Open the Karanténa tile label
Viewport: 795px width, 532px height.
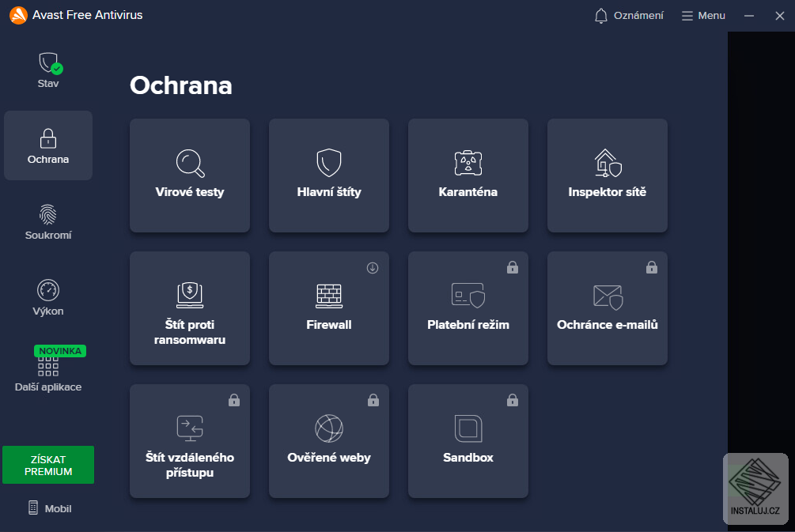pyautogui.click(x=468, y=192)
